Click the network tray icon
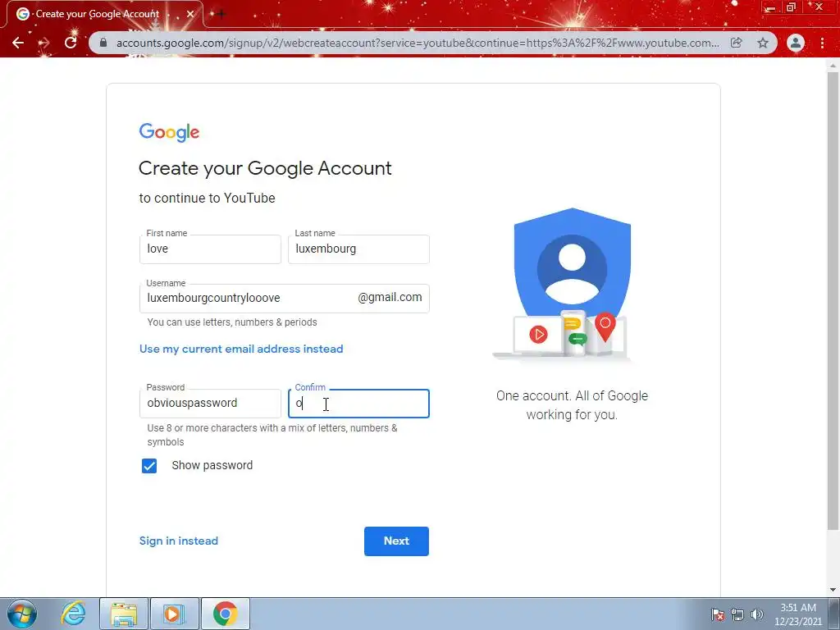 pyautogui.click(x=737, y=614)
